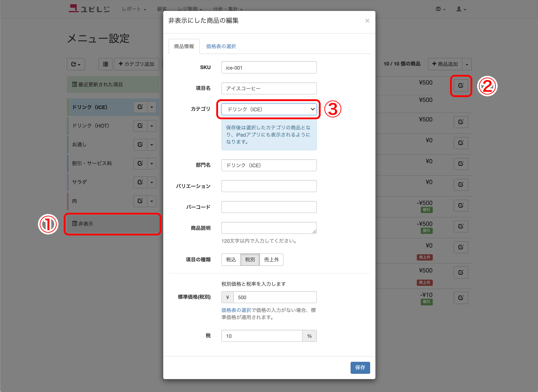Expand dropdown arrow next to 商品追加 button

click(467, 64)
